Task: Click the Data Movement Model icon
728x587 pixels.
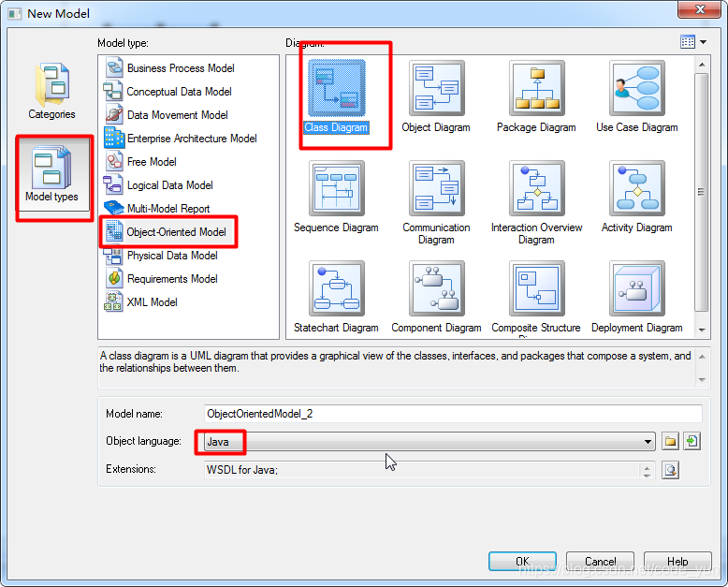Action: 114,114
